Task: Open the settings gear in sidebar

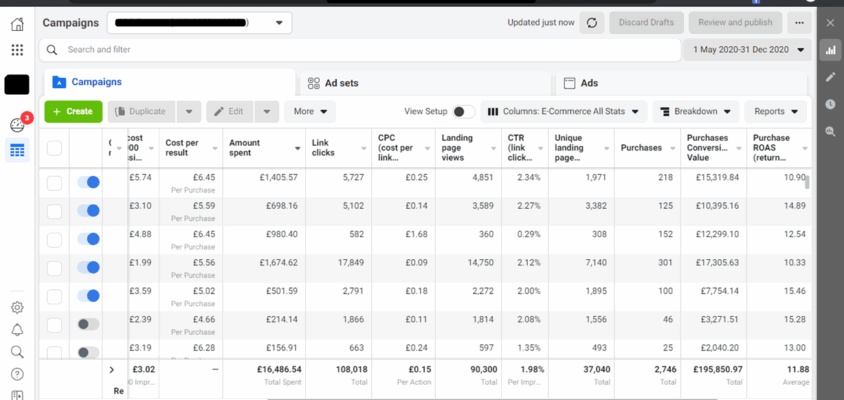Action: coord(17,307)
